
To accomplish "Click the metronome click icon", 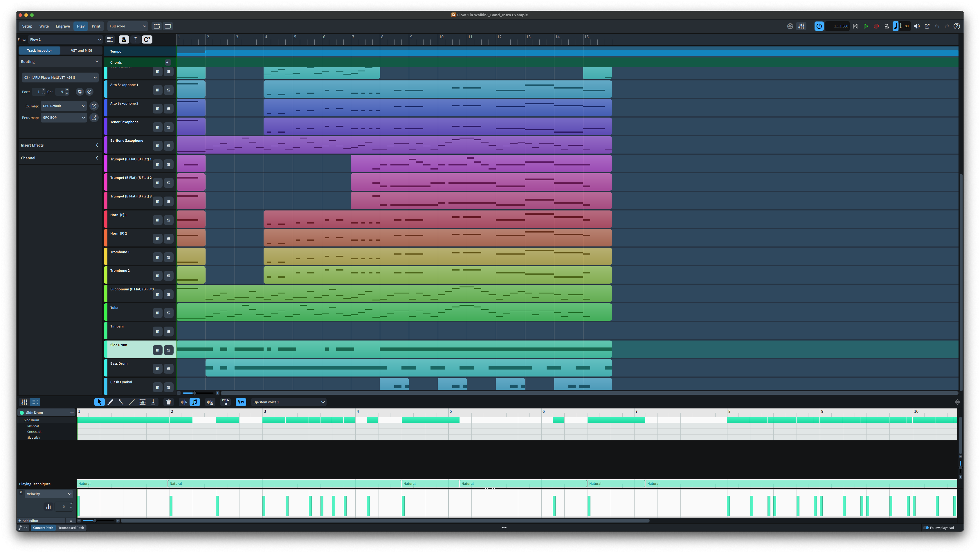I will pos(887,26).
